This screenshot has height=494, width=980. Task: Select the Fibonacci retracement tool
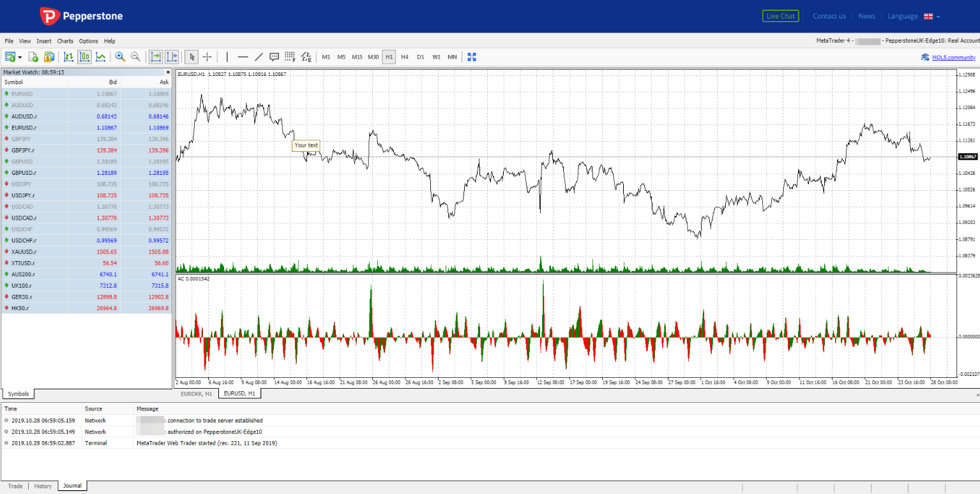coord(290,57)
